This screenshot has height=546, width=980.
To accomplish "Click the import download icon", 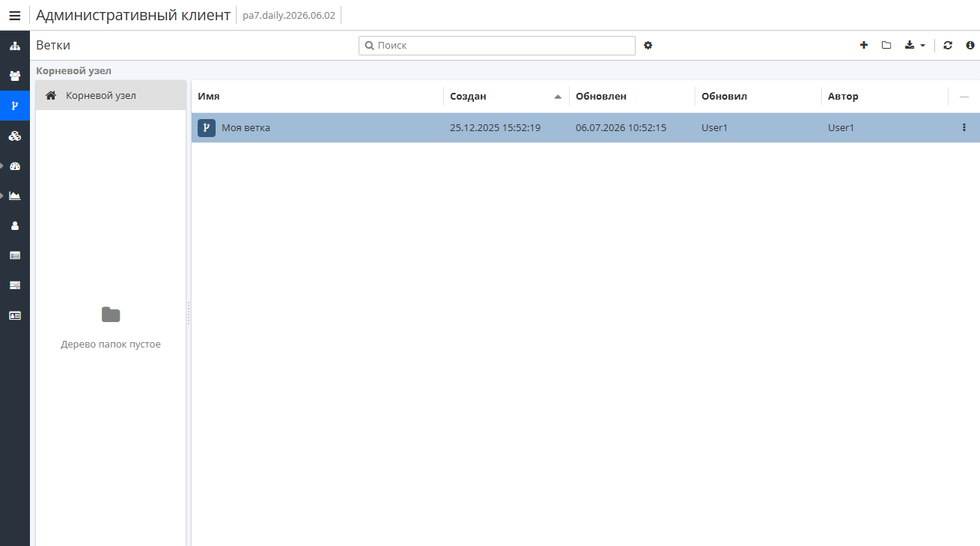I will [910, 46].
